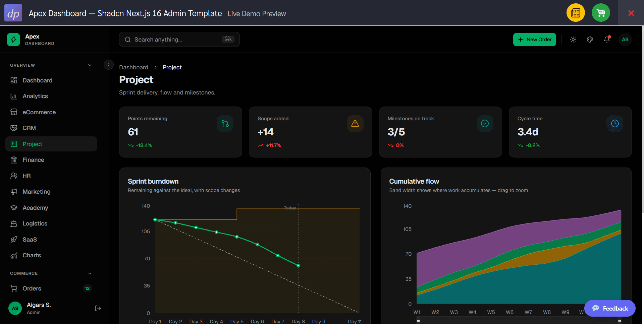Click the Orders count badge 12
The height and width of the screenshot is (325, 644).
click(x=88, y=288)
